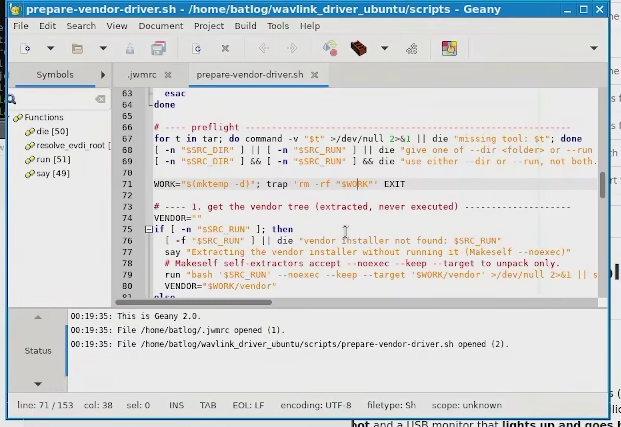621x427 pixels.
Task: Open the View menu
Action: [117, 26]
